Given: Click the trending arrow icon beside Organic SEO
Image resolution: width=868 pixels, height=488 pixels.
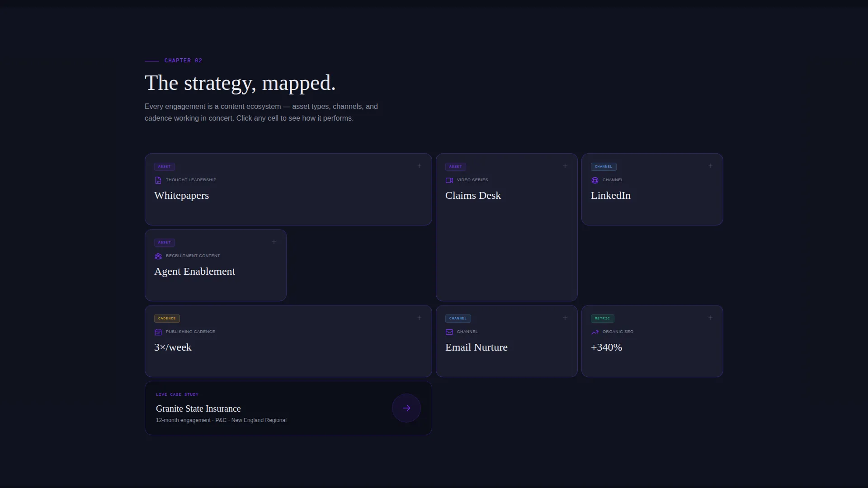Looking at the screenshot, I should pyautogui.click(x=595, y=332).
